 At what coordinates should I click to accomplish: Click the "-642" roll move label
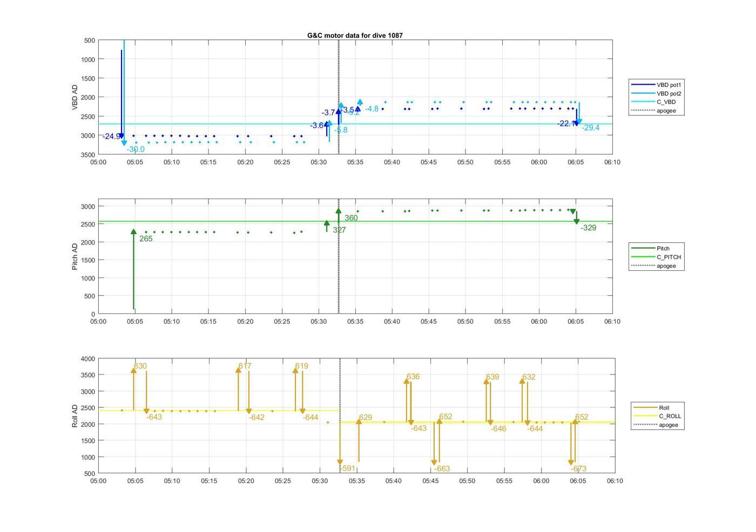point(256,418)
